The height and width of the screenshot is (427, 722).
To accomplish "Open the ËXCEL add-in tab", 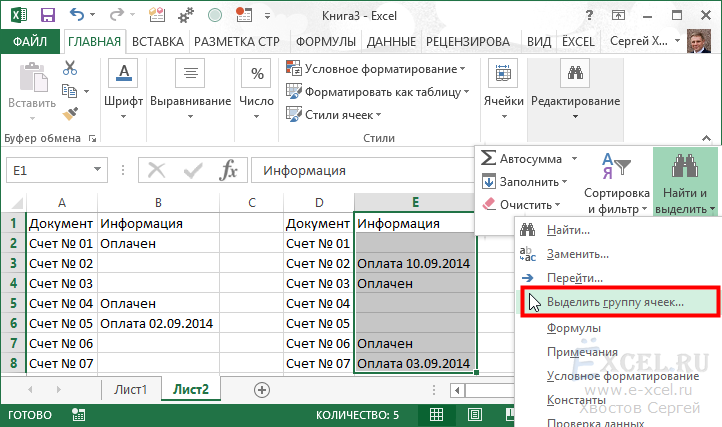I will click(578, 41).
